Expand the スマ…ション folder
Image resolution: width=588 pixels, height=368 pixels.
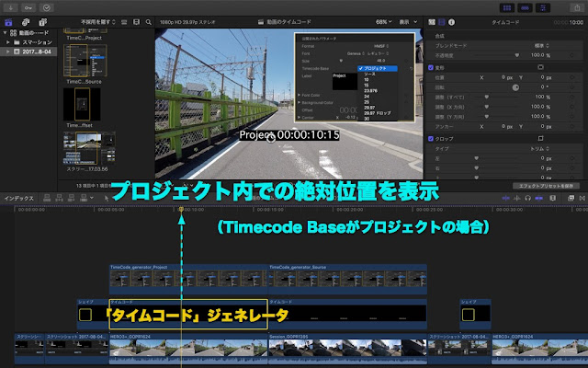tap(8, 42)
